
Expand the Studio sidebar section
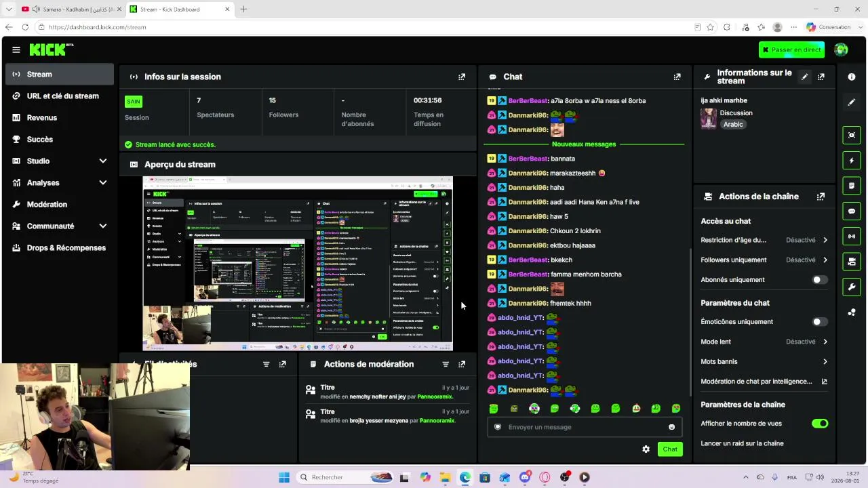(x=103, y=161)
